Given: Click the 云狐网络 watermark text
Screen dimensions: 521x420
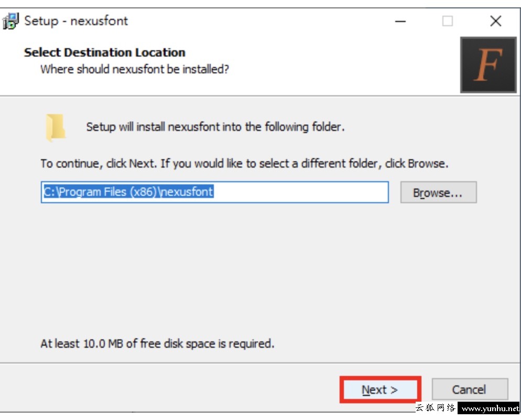Looking at the screenshot, I should coord(436,407).
